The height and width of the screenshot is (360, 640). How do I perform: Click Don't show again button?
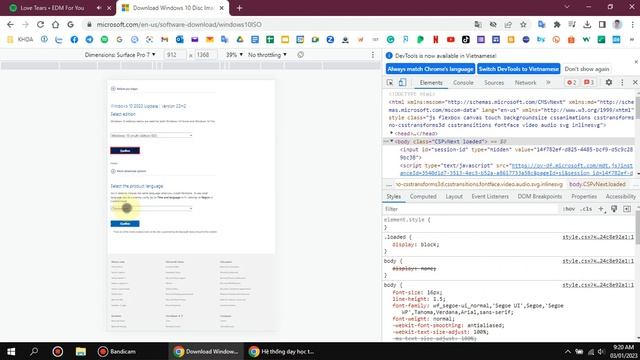(587, 69)
